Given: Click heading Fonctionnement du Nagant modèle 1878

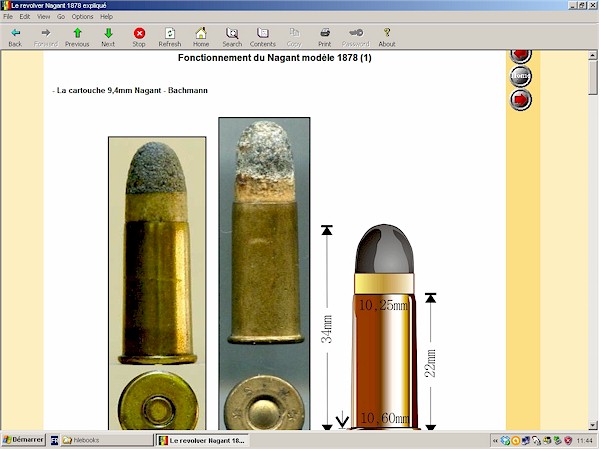Looking at the screenshot, I should [274, 58].
